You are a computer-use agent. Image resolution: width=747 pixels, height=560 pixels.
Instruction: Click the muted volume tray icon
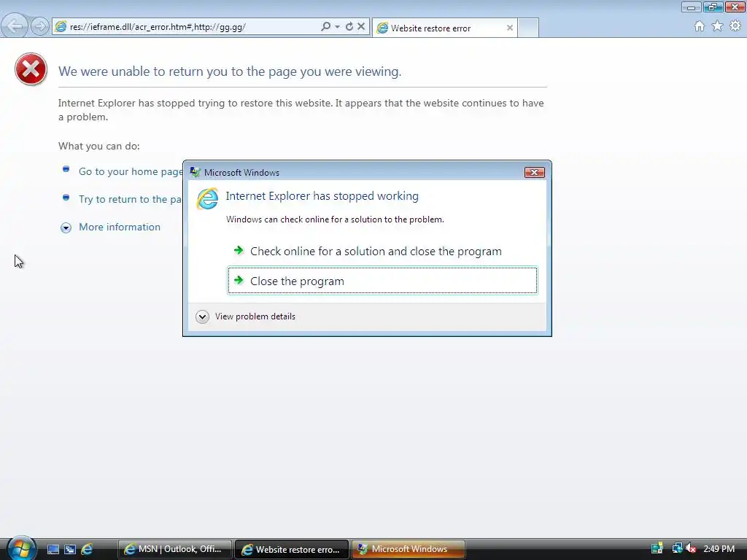pyautogui.click(x=691, y=548)
